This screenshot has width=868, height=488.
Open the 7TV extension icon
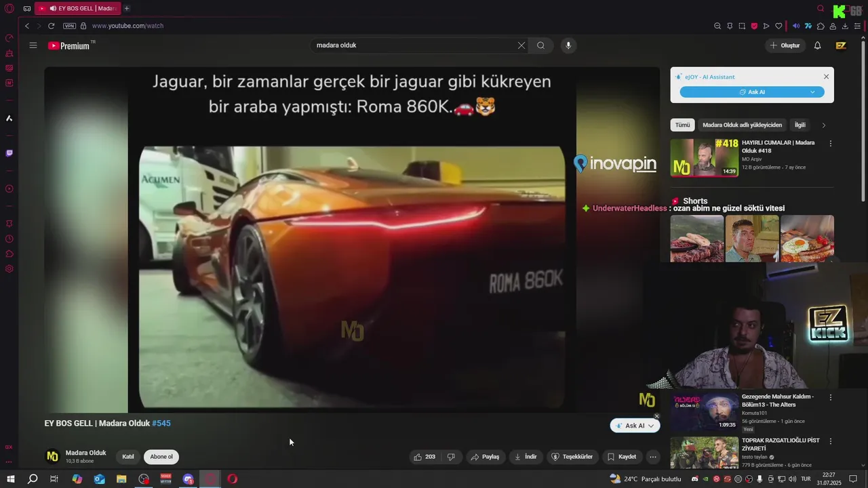pos(808,26)
